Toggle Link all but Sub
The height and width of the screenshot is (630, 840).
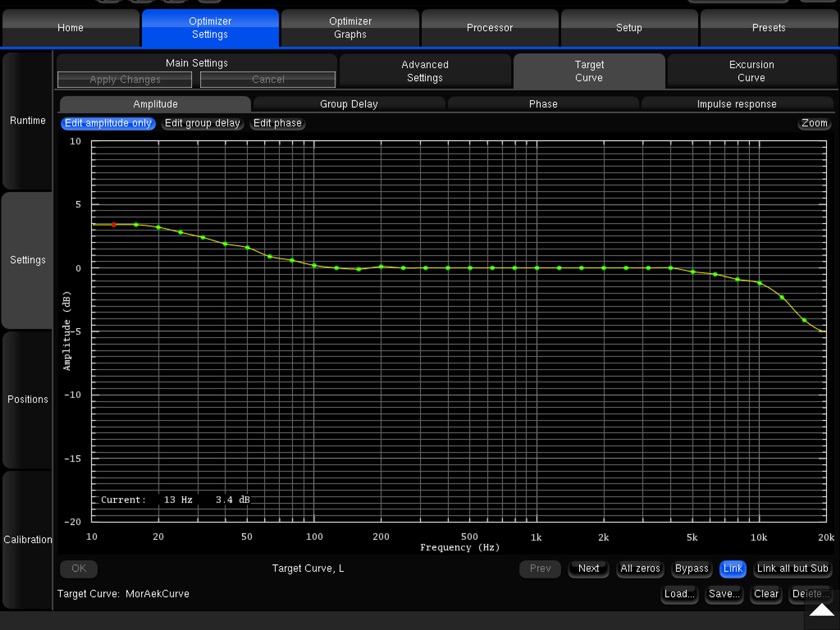tap(792, 569)
